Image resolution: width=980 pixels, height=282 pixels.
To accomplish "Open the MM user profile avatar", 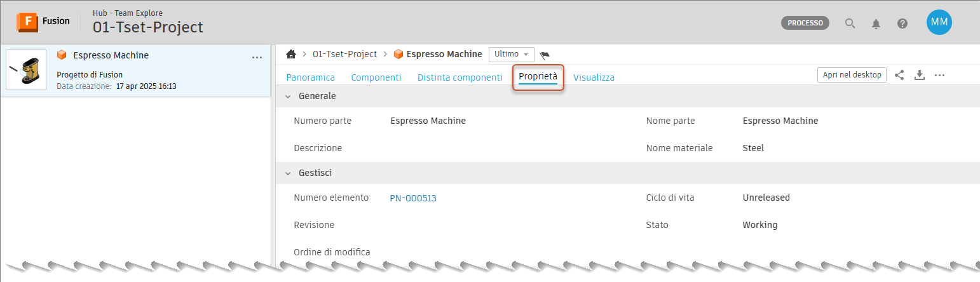I will (939, 22).
